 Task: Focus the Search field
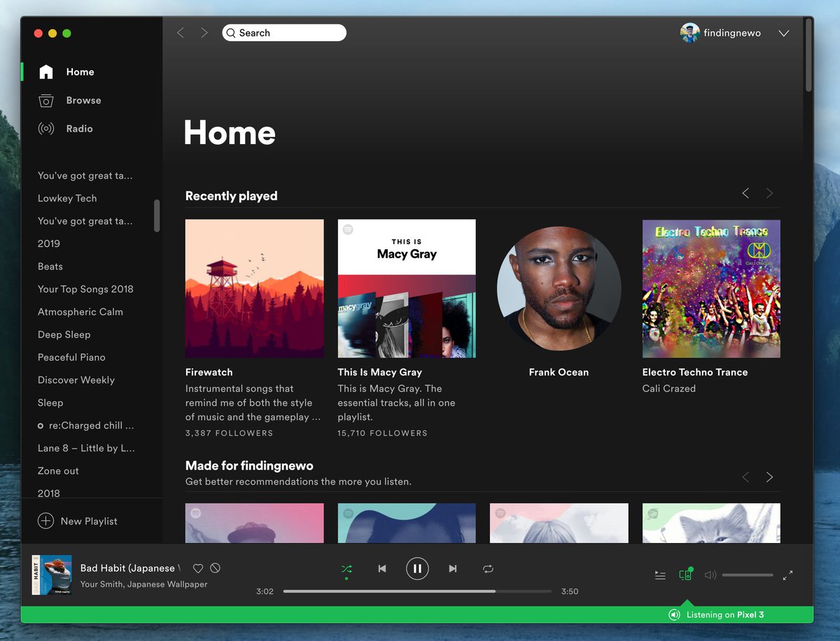point(284,33)
